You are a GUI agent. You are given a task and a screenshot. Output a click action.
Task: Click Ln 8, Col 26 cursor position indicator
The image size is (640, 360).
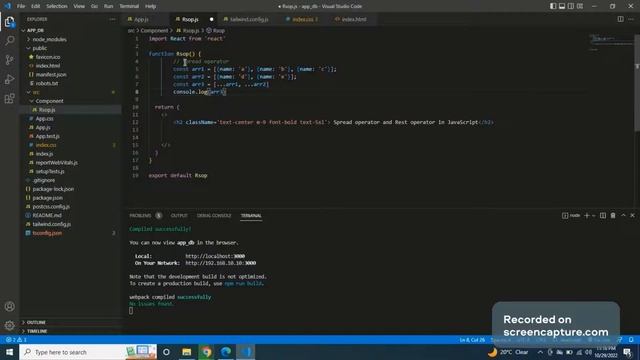click(472, 340)
